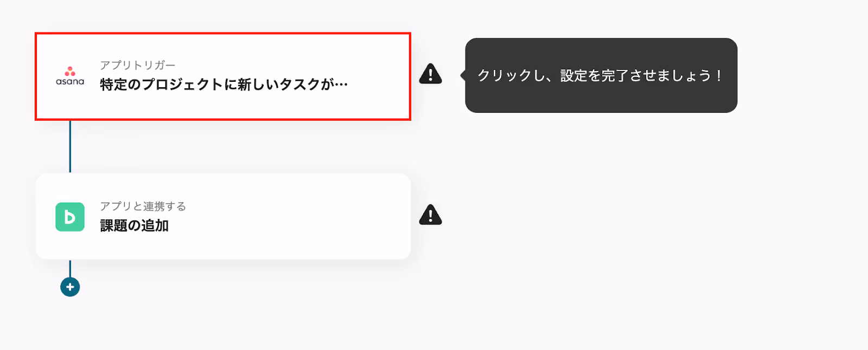Click the word asana under the logo dots
Screen dimensions: 868x350
(70, 82)
